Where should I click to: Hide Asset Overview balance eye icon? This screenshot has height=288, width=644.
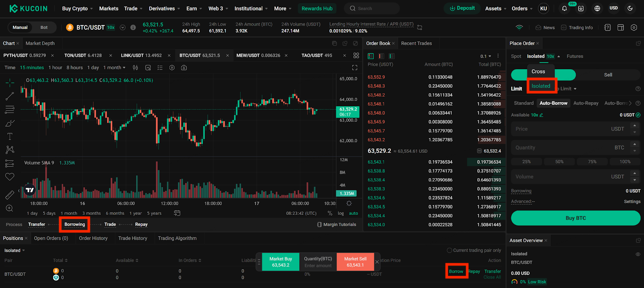tap(638, 254)
